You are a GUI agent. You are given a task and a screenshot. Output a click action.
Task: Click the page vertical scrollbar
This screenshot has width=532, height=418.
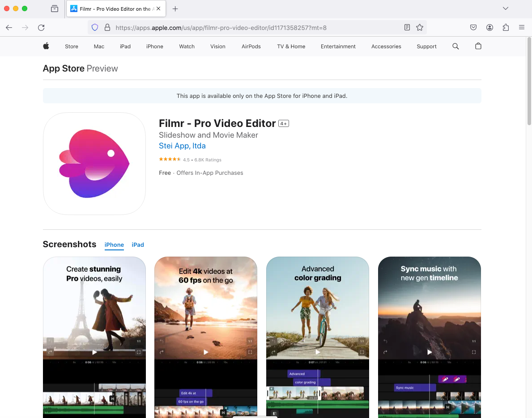[529, 81]
